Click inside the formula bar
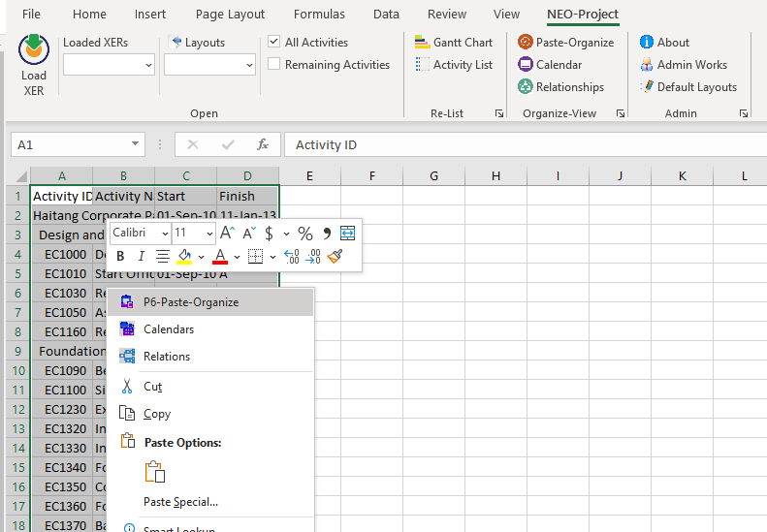Image resolution: width=767 pixels, height=532 pixels. 526,144
